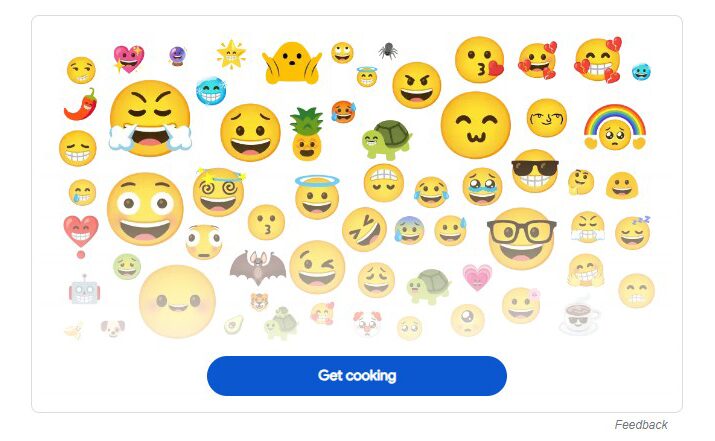Image resolution: width=715 pixels, height=441 pixels.
Task: Choose the grey robot face emoji
Action: (84, 290)
